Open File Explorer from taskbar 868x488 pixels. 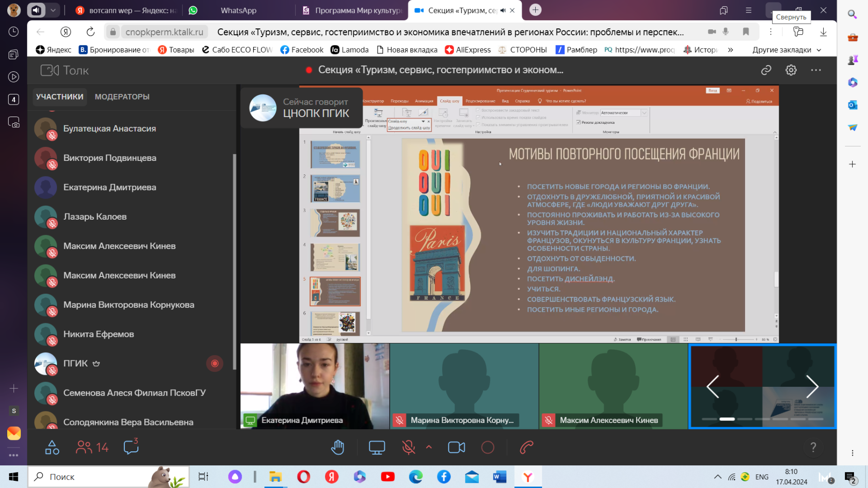pos(275,477)
